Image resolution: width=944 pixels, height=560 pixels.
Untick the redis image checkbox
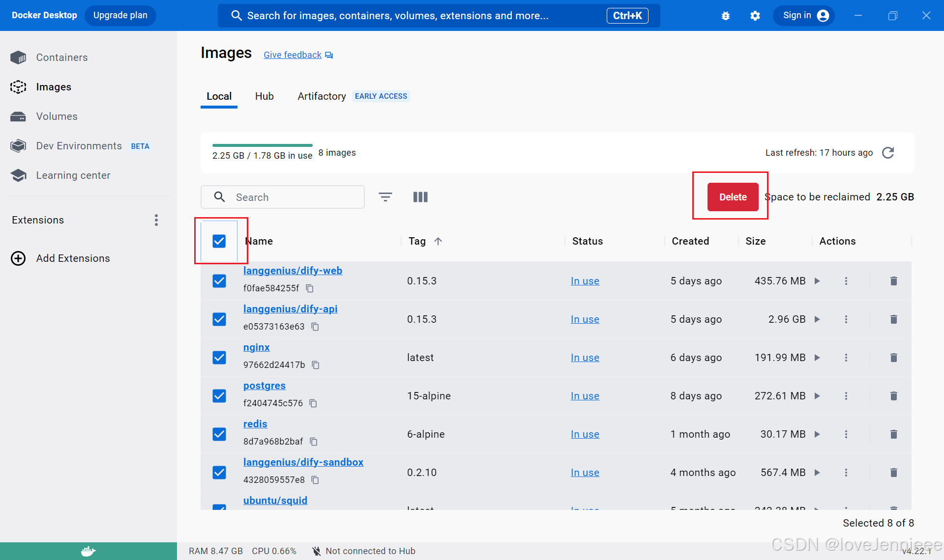click(x=219, y=434)
